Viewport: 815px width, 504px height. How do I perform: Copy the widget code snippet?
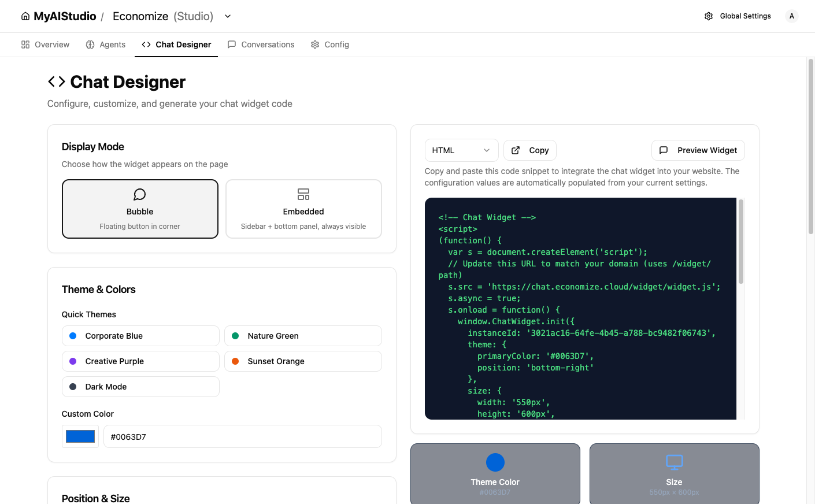530,150
